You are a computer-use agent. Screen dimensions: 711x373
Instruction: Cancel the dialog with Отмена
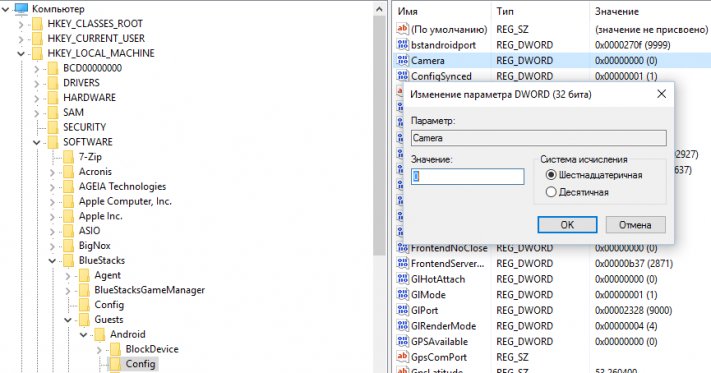pos(635,225)
